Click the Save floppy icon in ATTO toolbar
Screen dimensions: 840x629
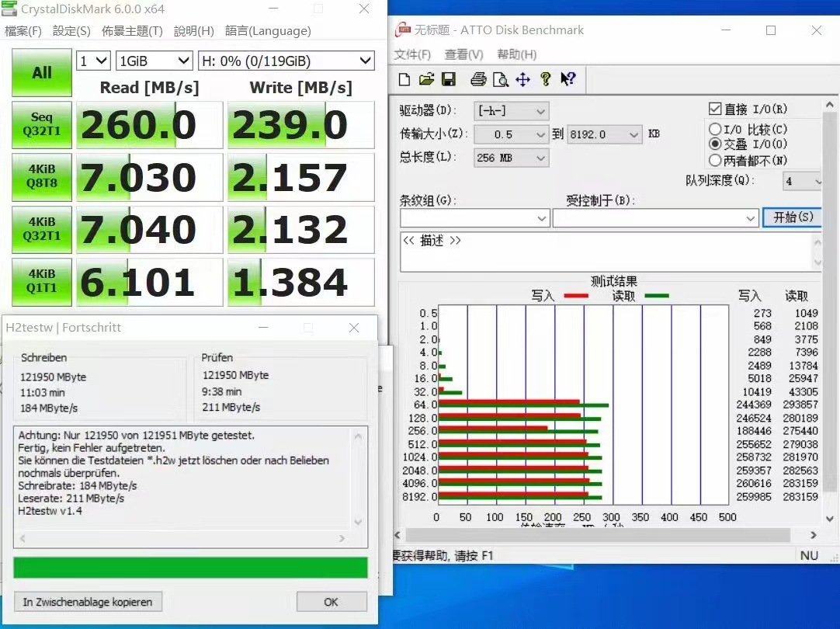pyautogui.click(x=449, y=80)
